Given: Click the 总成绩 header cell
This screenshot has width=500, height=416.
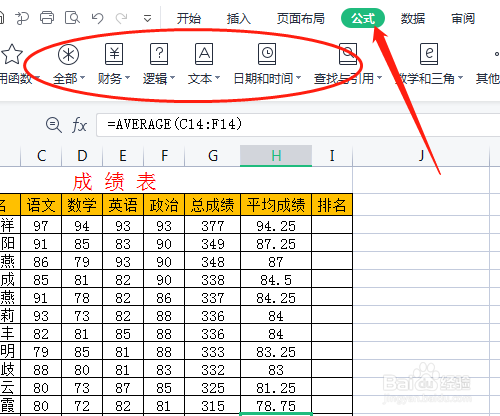Looking at the screenshot, I should 212,205.
